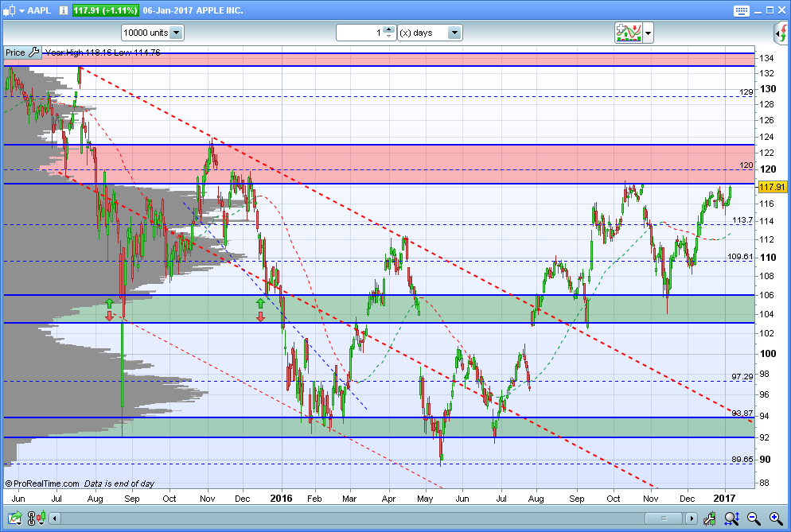
Task: Click the green 117.91 price change box
Action: pos(105,10)
